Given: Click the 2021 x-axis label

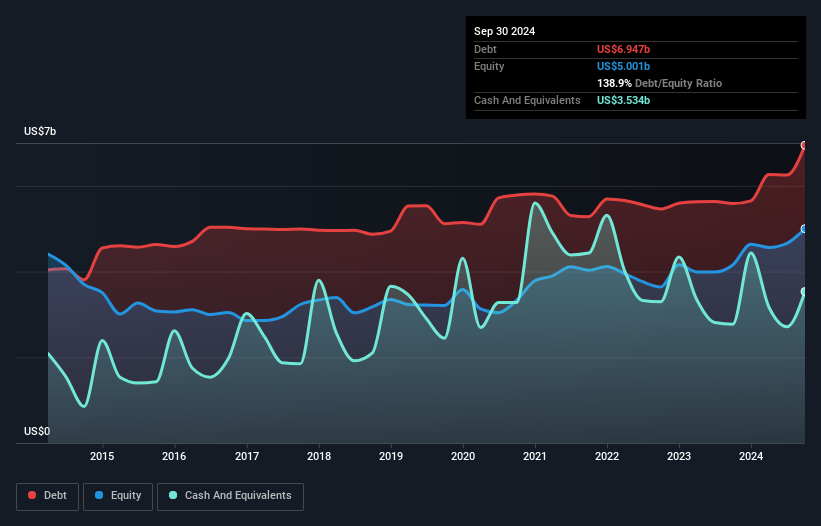Looking at the screenshot, I should [x=535, y=456].
